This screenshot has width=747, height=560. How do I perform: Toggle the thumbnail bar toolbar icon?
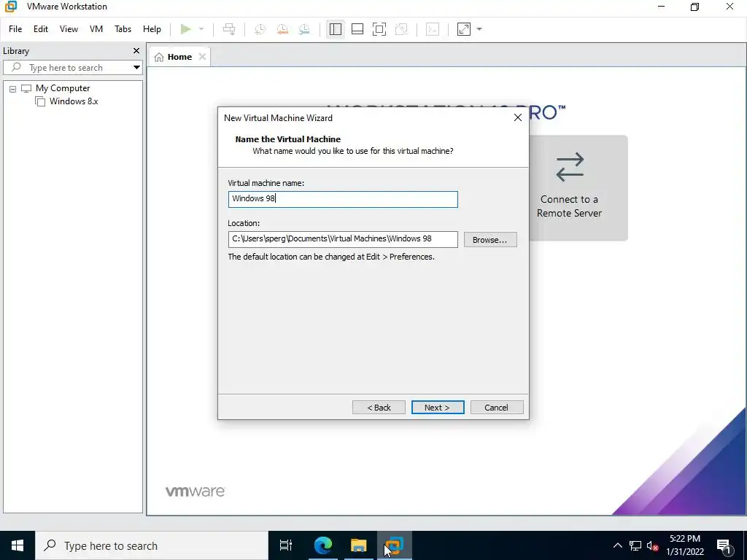click(357, 29)
